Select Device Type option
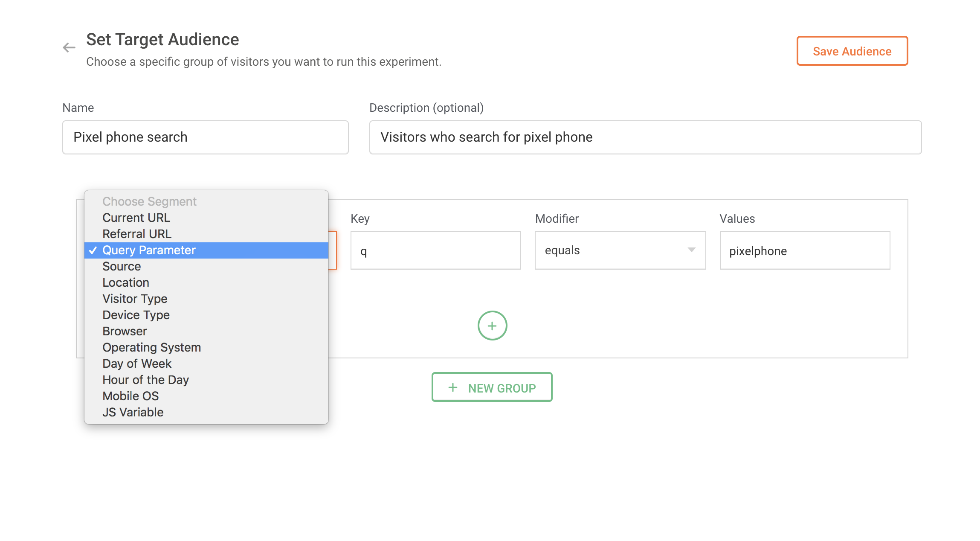Viewport: 980px width, 541px height. 136,315
